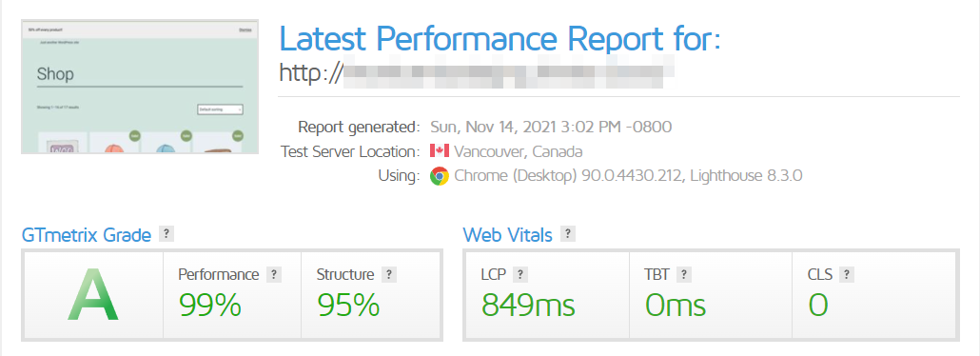
Task: Select the 0ms TBT value
Action: (x=675, y=306)
